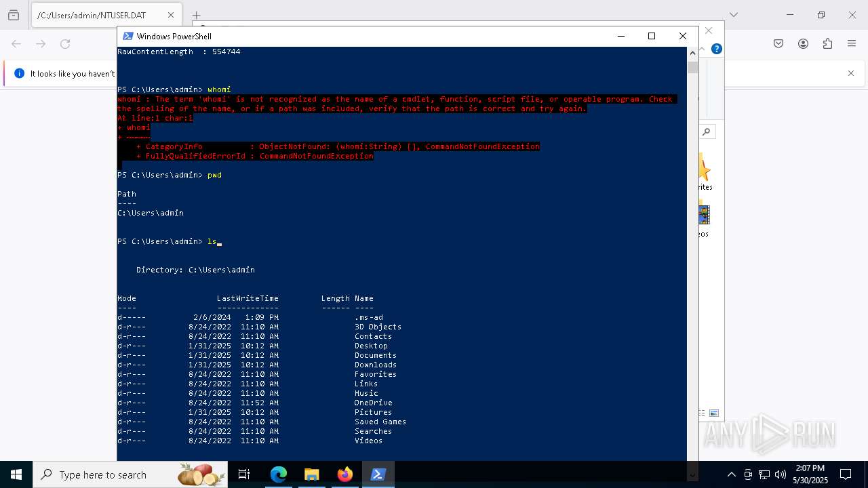Click the 'Downloads' directory entry

coord(376,365)
